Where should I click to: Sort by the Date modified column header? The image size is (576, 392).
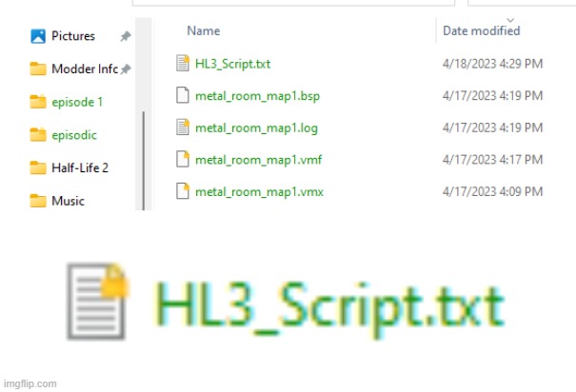(x=481, y=30)
